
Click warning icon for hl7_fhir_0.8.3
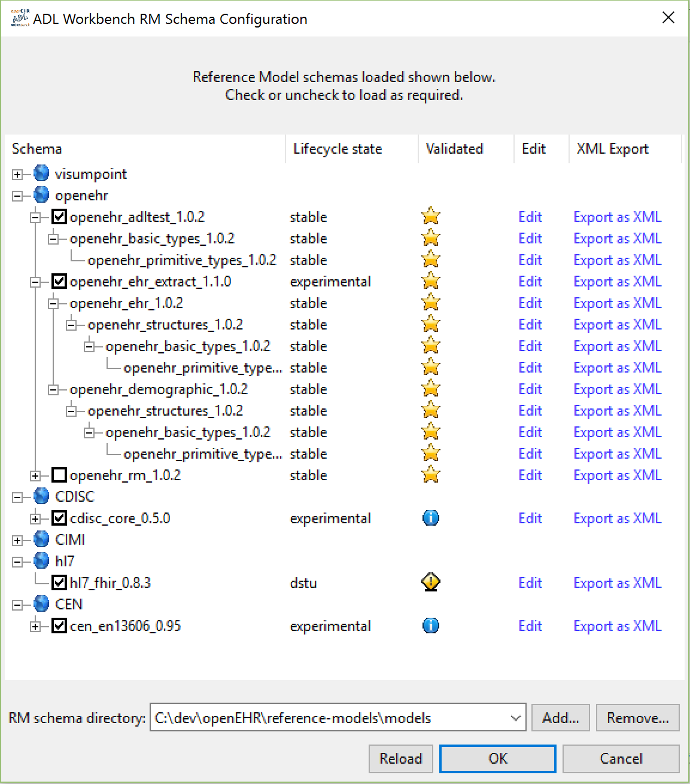(431, 582)
